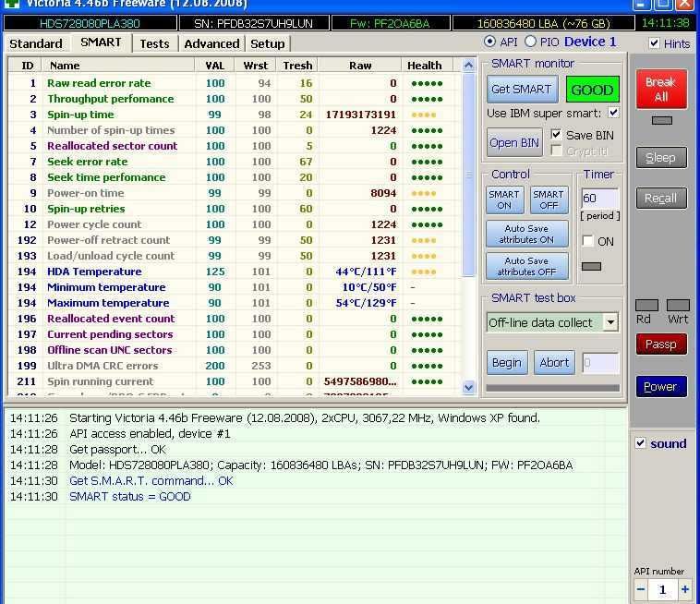Abort the SMART test

click(x=554, y=362)
